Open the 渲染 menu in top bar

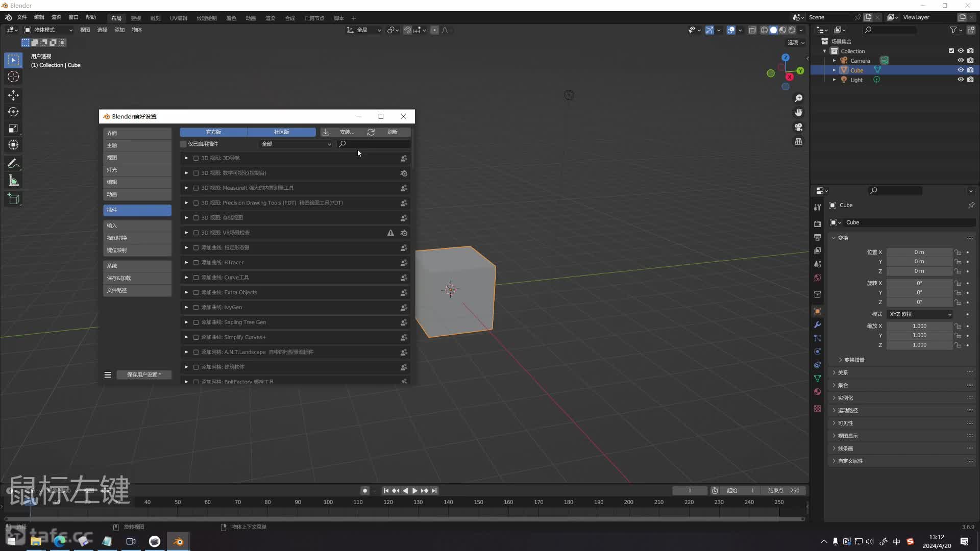click(x=56, y=17)
